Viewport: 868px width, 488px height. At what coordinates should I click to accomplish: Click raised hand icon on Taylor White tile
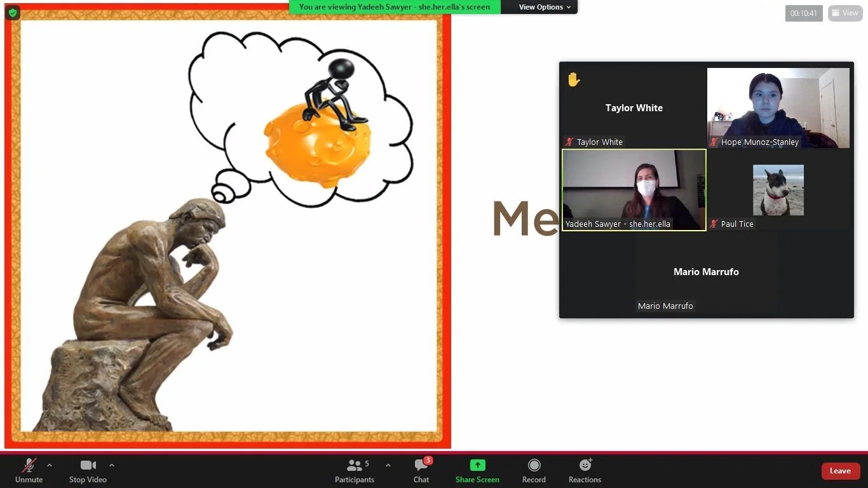(x=574, y=79)
